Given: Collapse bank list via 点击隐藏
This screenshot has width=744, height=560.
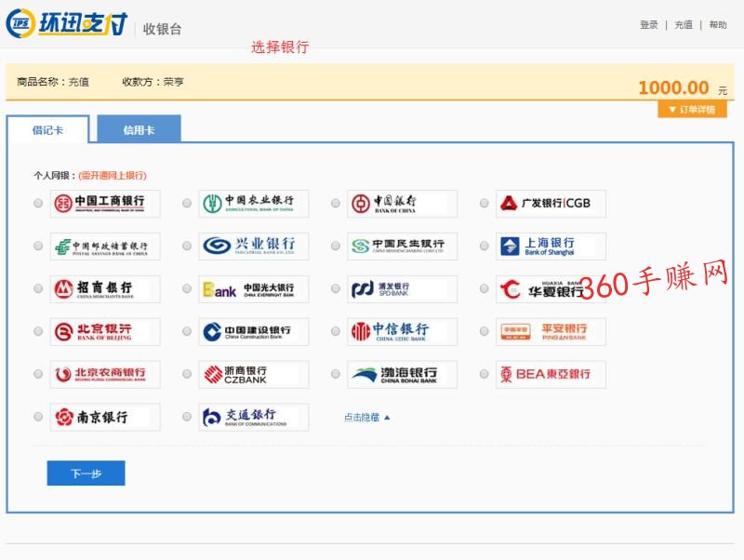Looking at the screenshot, I should tap(366, 418).
